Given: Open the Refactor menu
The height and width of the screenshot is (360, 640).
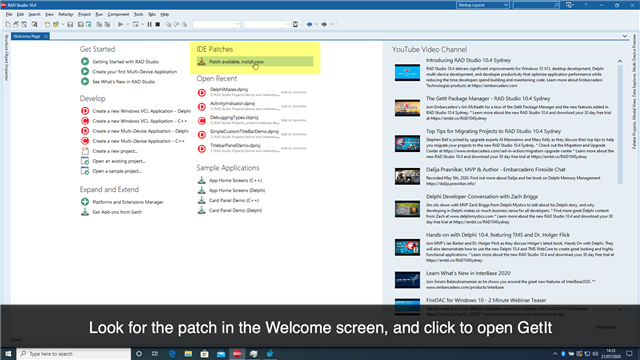Looking at the screenshot, I should [66, 14].
